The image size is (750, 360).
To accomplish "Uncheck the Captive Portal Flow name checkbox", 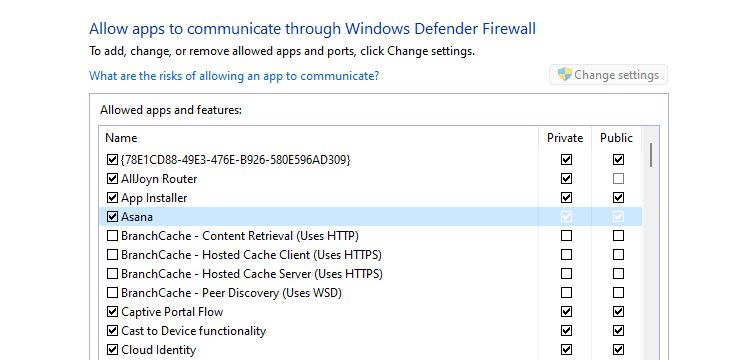I will [x=112, y=312].
